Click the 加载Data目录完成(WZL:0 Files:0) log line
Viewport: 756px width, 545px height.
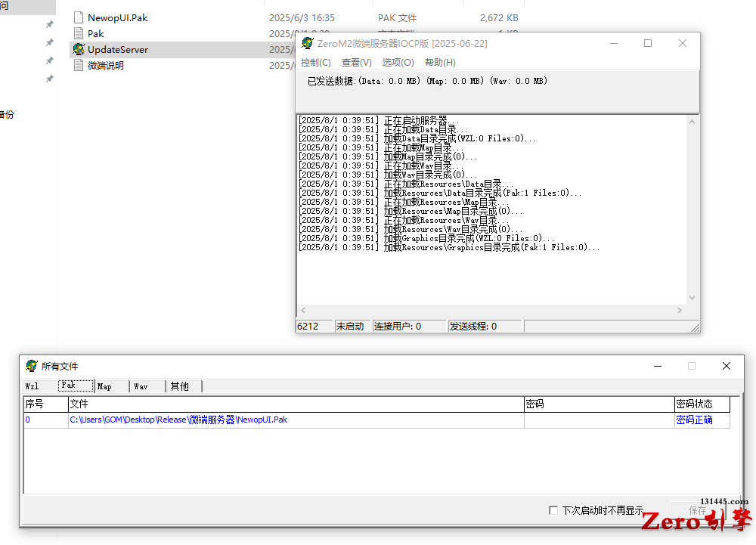point(417,139)
